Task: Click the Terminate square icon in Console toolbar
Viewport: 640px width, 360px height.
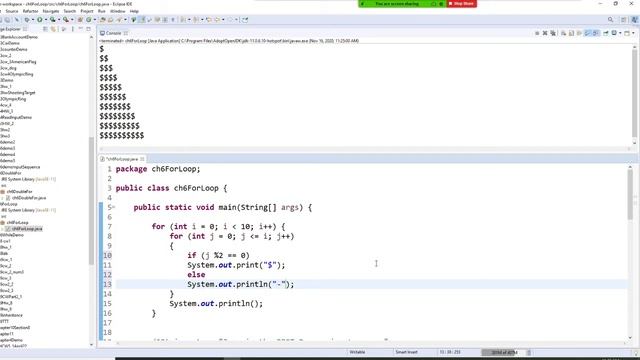Action: [x=537, y=33]
